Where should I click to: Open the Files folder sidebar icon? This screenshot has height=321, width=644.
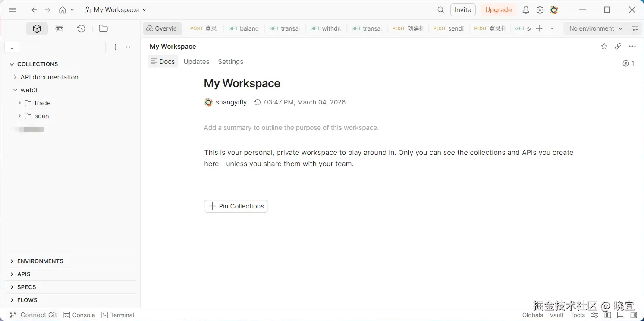tap(103, 29)
